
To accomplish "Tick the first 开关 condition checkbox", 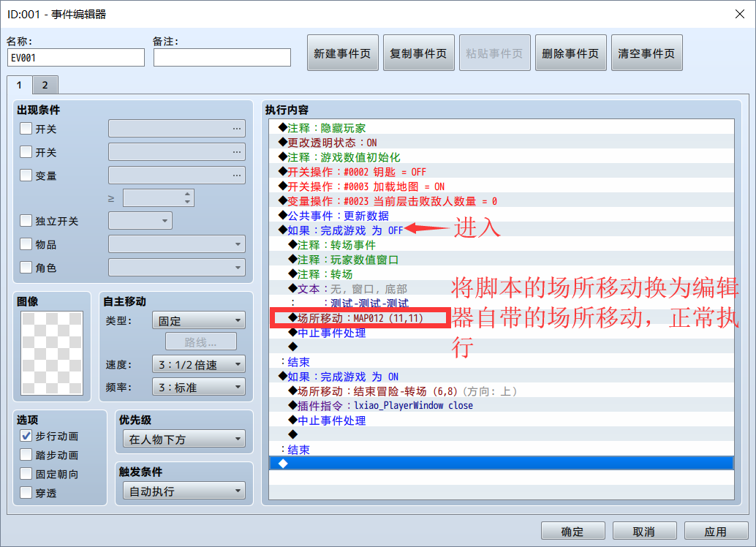I will tap(26, 129).
